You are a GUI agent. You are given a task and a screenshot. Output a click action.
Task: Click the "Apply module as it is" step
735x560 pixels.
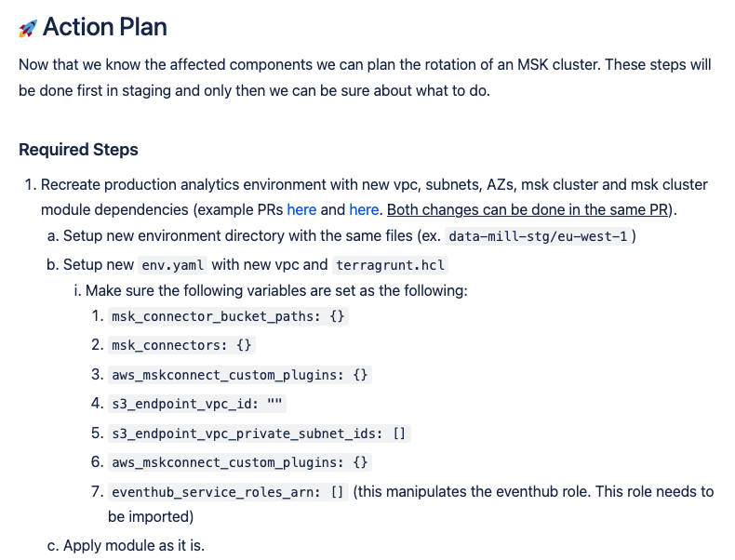pyautogui.click(x=133, y=545)
